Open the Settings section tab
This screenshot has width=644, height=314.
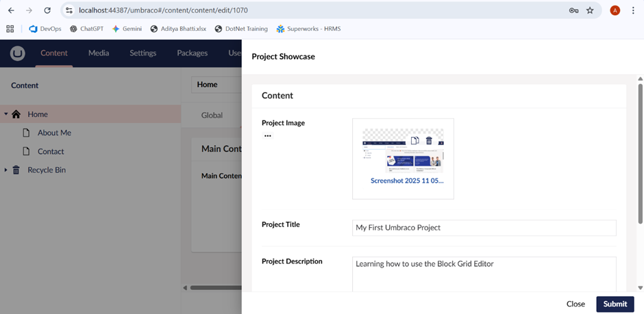click(x=143, y=53)
